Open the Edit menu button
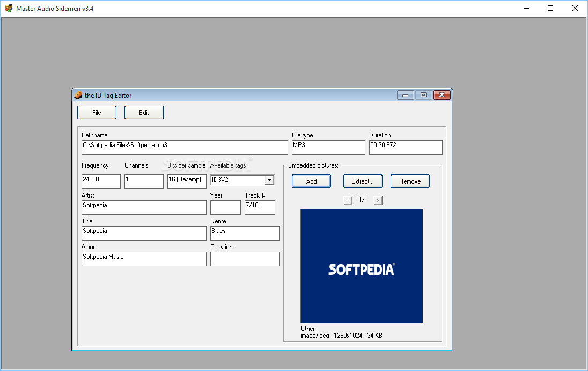Viewport: 588px width, 371px height. click(144, 113)
